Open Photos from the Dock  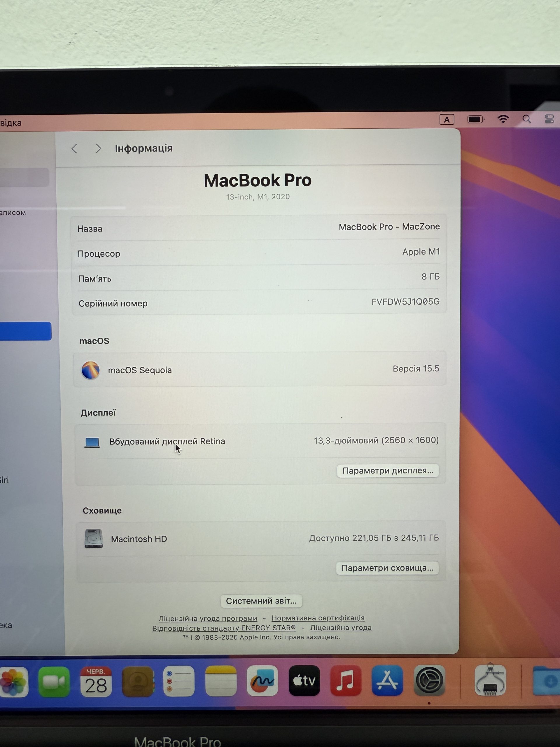tap(13, 681)
